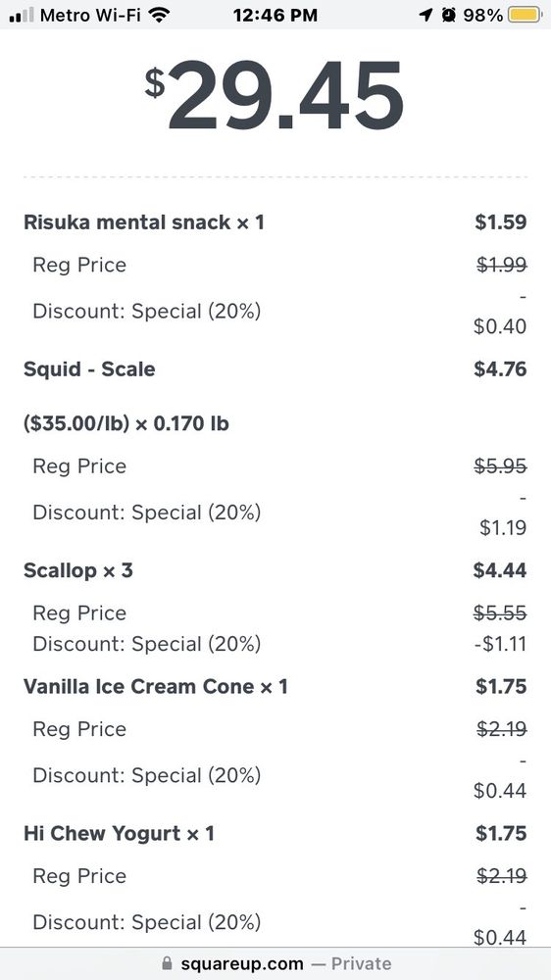Tap the cellular signal bars icon
The image size is (551, 980).
pyautogui.click(x=22, y=15)
